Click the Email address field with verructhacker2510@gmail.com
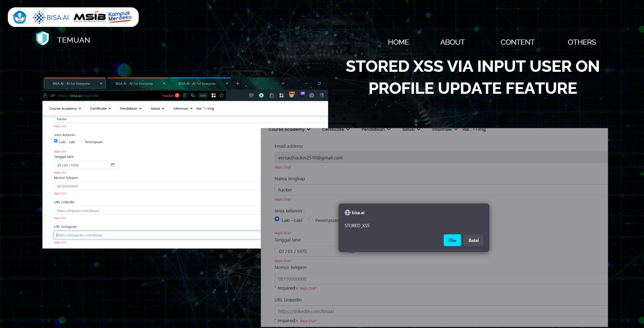This screenshot has width=644, height=328. click(x=441, y=158)
